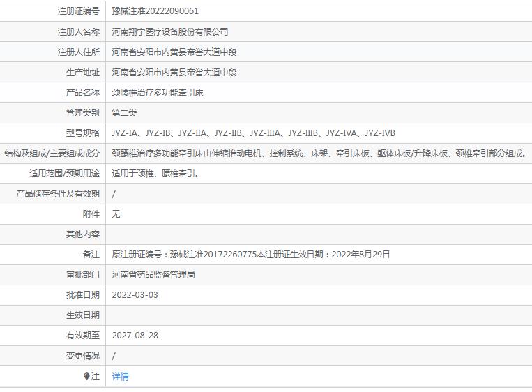532x392 pixels.
Task: Click the 审批部门 label
Action: (x=82, y=275)
